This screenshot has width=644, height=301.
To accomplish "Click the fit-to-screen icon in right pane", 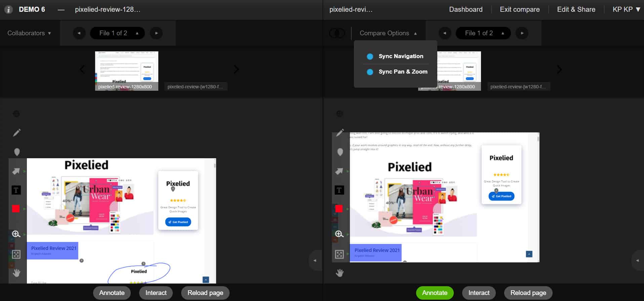I will (339, 254).
